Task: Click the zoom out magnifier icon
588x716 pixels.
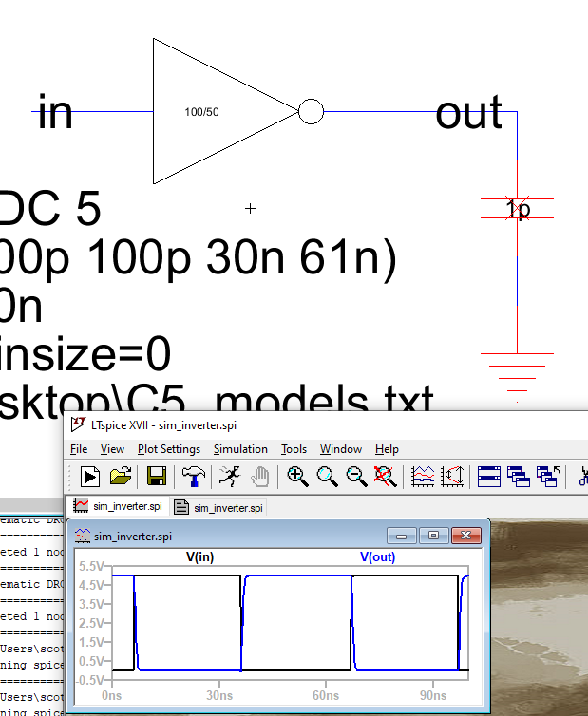Action: [x=356, y=476]
